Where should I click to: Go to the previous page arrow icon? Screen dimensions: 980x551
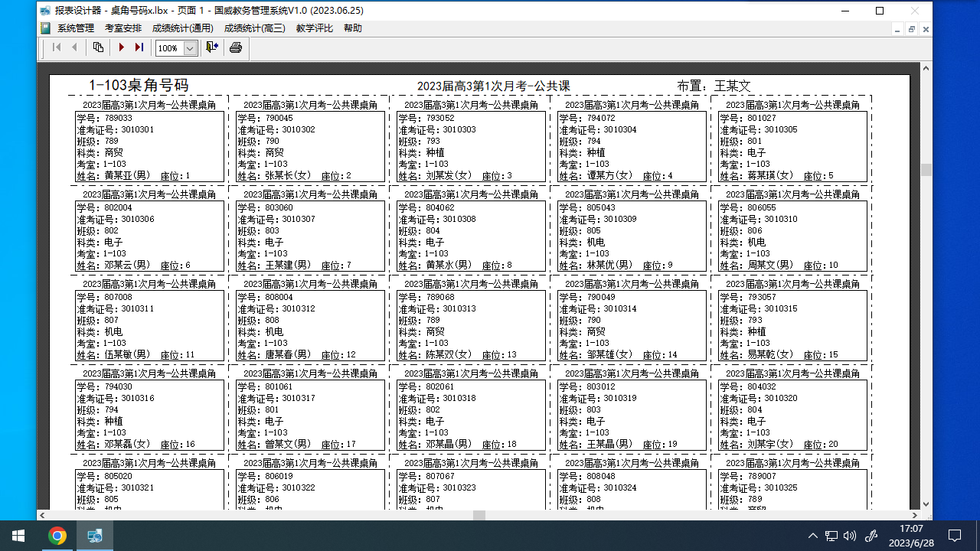click(73, 47)
